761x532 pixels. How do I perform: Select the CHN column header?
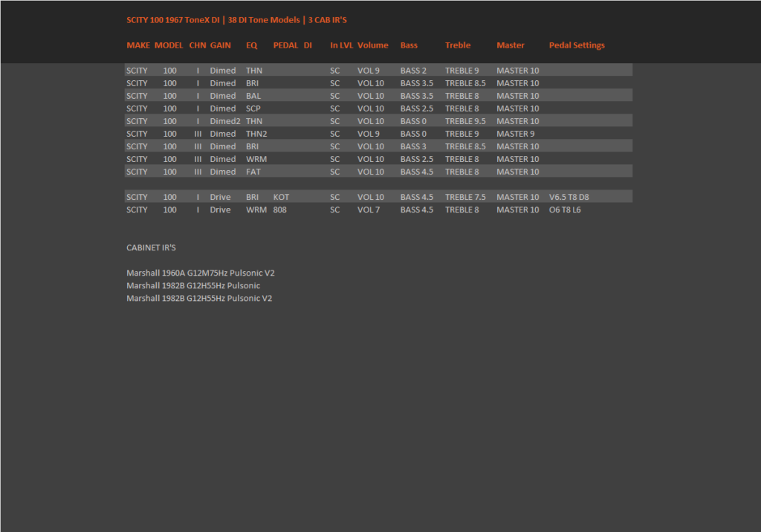click(198, 45)
